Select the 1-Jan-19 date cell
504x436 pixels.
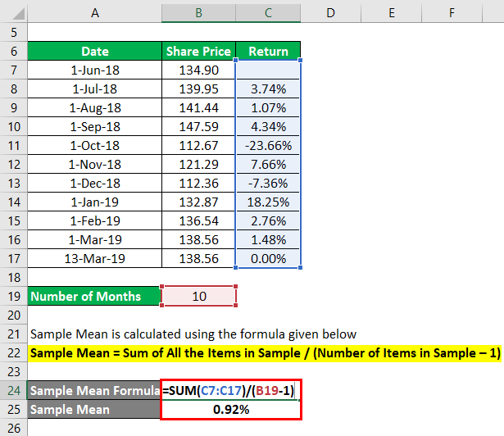point(95,202)
